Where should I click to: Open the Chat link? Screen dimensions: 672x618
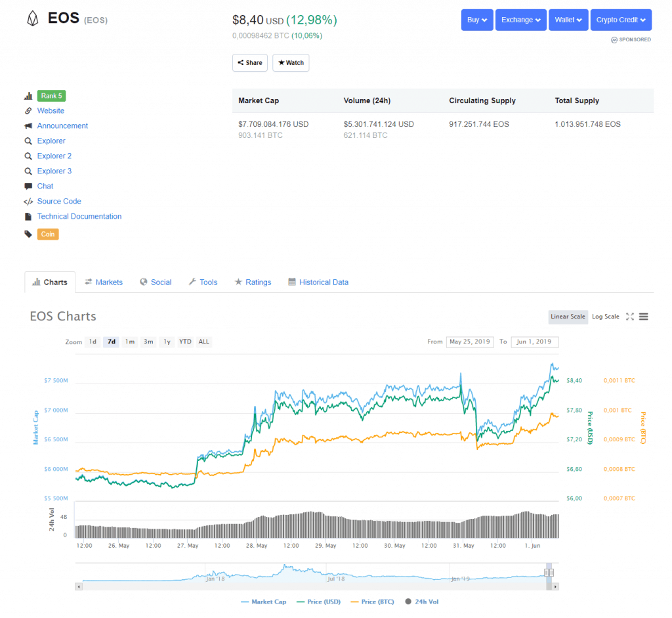coord(45,186)
